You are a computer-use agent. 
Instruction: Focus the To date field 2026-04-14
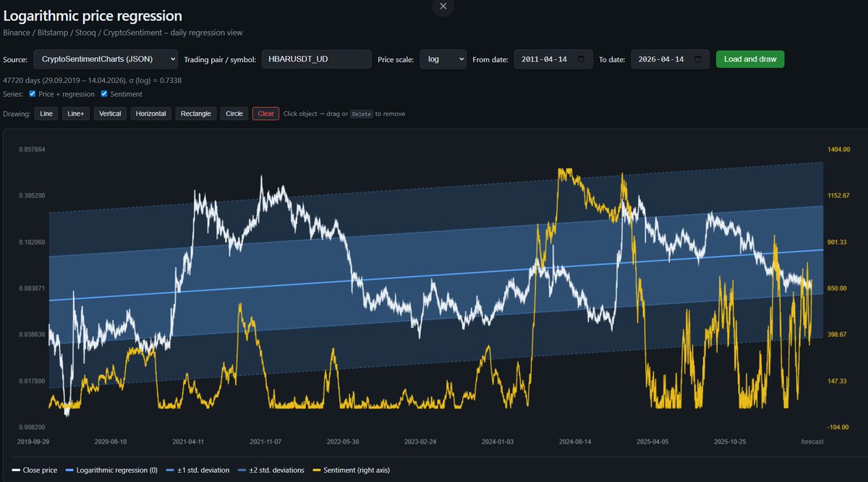coord(670,59)
